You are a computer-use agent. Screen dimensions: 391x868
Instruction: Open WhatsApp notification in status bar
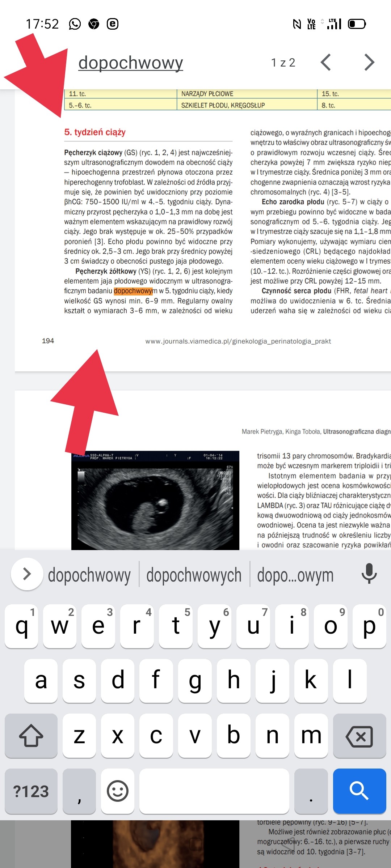[x=75, y=24]
